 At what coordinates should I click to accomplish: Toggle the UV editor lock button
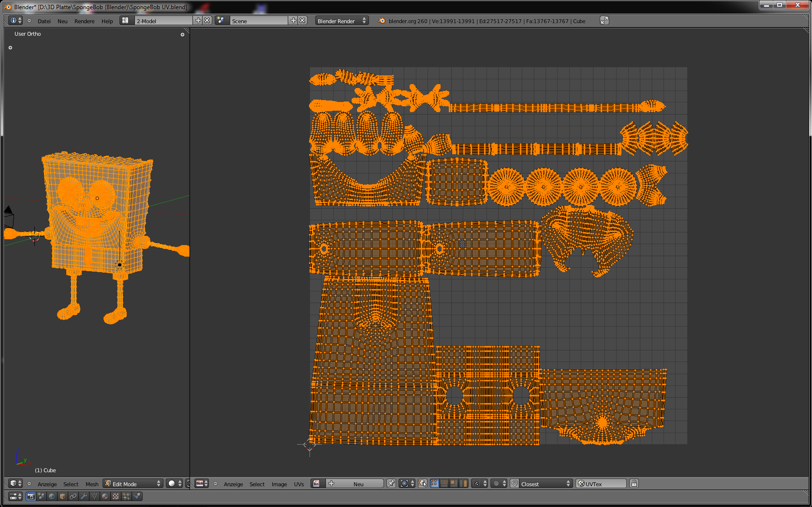634,483
